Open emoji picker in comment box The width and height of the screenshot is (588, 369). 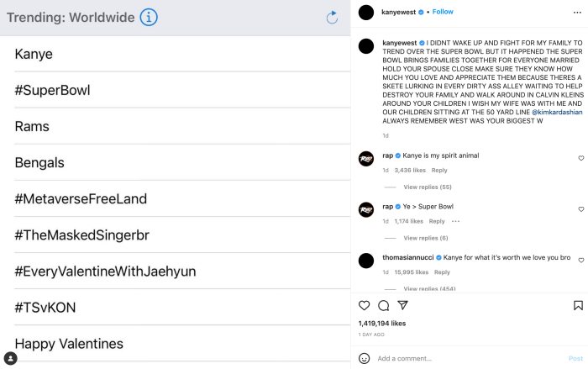365,358
